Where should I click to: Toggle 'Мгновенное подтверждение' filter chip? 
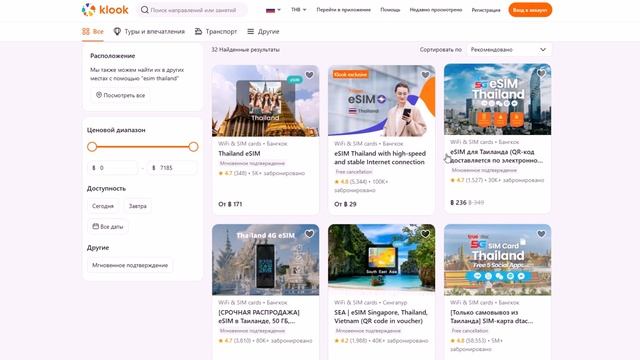130,265
